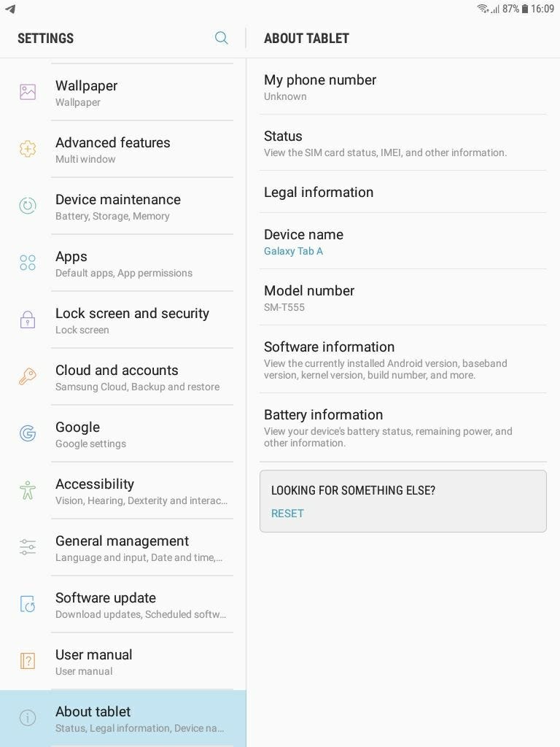Tap the Advanced features gear-plus icon
Image resolution: width=560 pixels, height=747 pixels.
tap(28, 149)
